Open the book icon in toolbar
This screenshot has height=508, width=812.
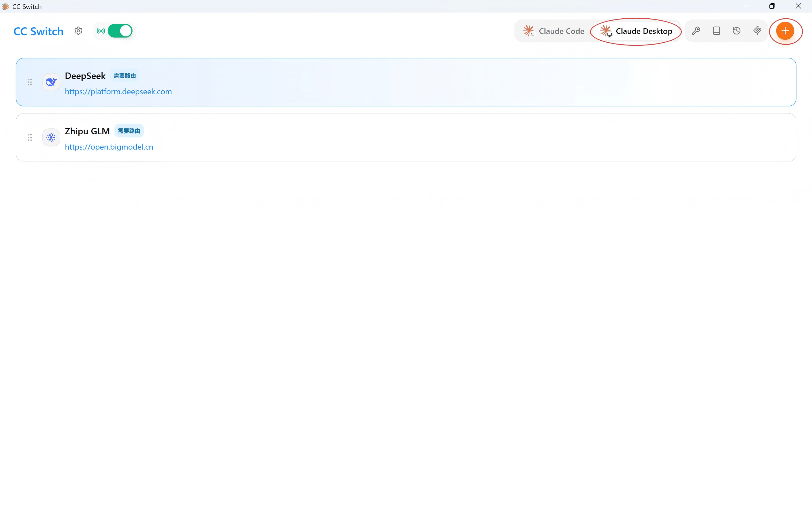click(716, 31)
